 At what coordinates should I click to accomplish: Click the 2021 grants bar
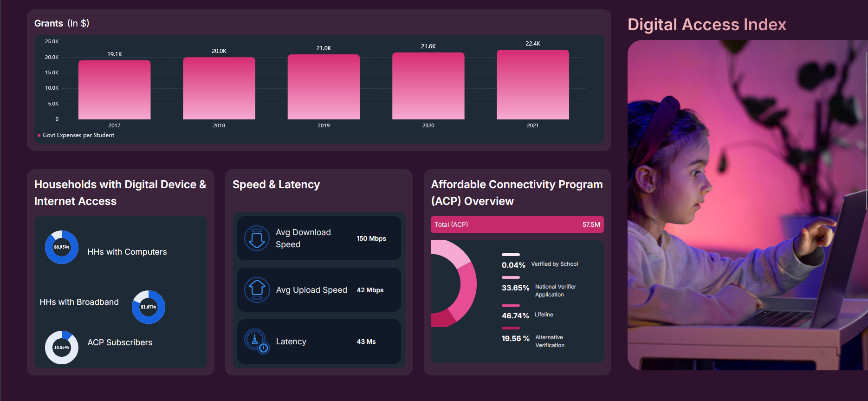click(x=532, y=85)
